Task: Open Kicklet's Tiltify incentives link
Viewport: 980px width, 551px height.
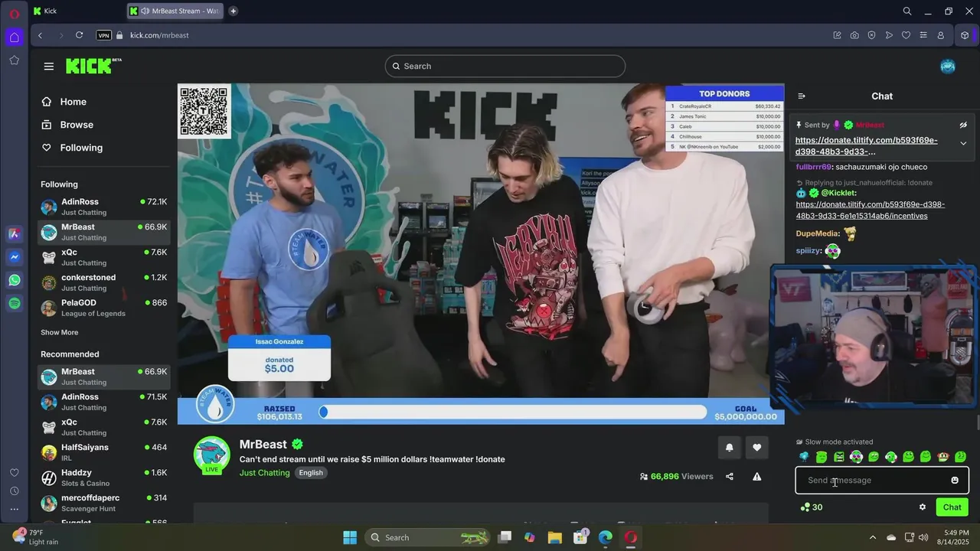Action: (871, 210)
